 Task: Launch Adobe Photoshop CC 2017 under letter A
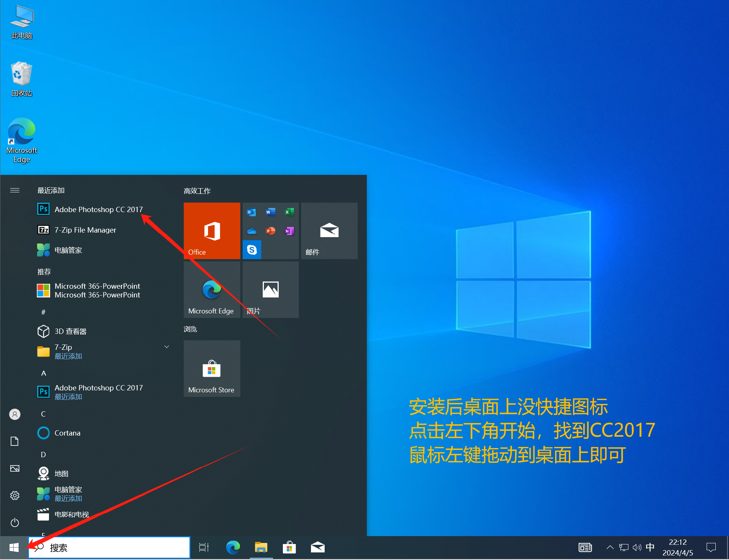(x=103, y=392)
